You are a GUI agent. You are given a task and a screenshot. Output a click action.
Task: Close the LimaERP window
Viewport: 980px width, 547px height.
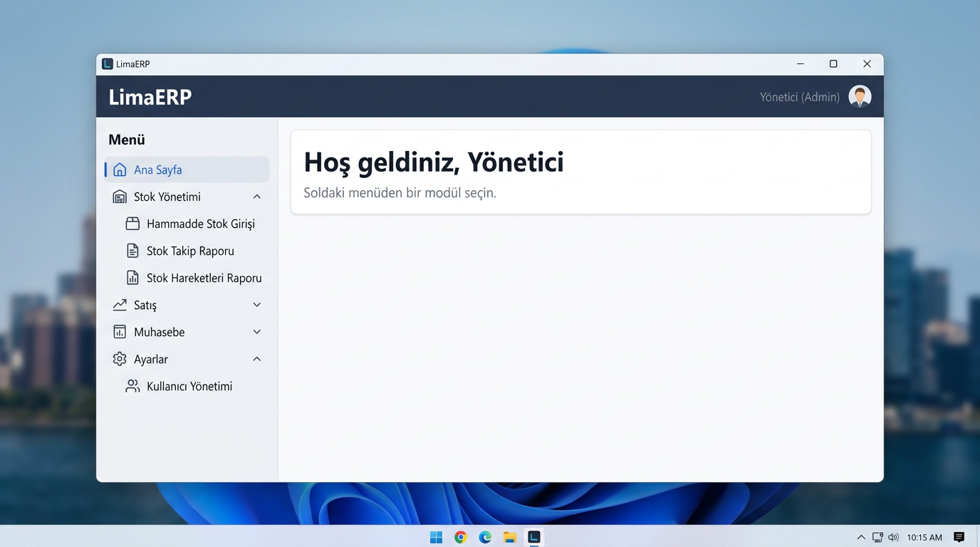[867, 64]
